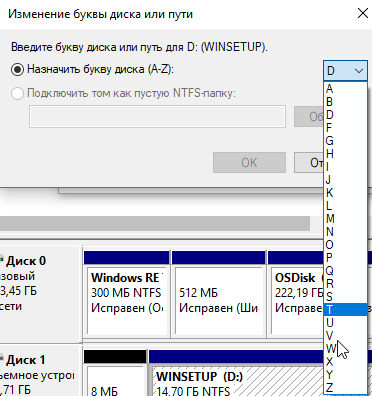Viewport: 372px width, 396px height.
Task: Select the assign drive letter radio button
Action: tap(17, 70)
